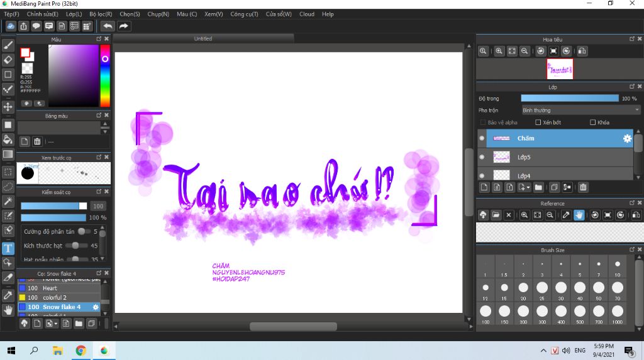Select the Brush tool in left toolbar
The image size is (644, 360).
point(8,45)
